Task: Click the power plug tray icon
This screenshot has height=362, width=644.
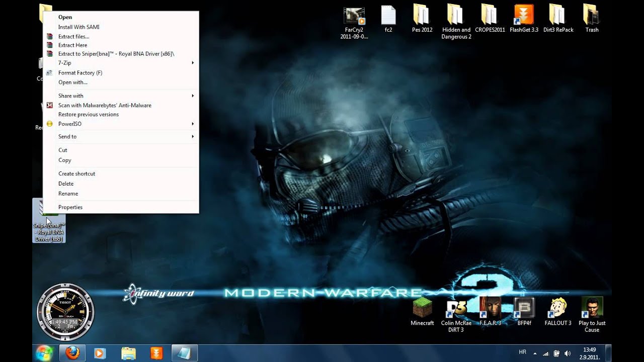Action: (x=557, y=353)
